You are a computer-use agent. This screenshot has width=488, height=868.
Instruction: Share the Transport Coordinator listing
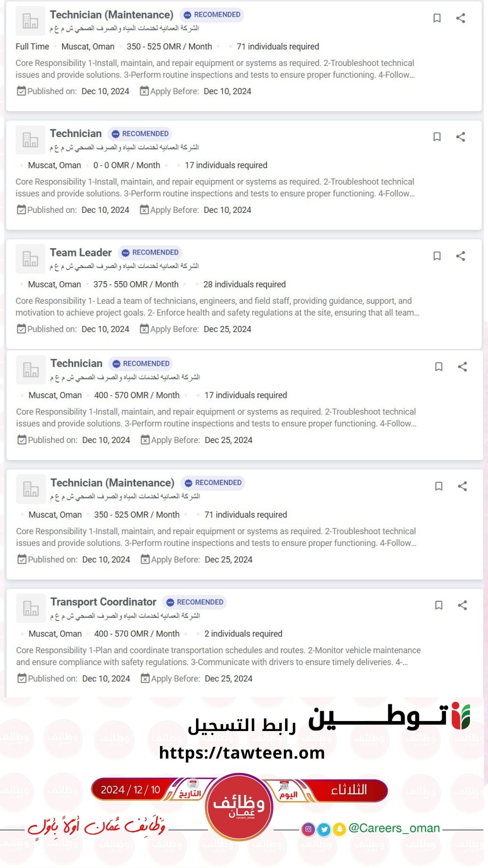click(462, 605)
